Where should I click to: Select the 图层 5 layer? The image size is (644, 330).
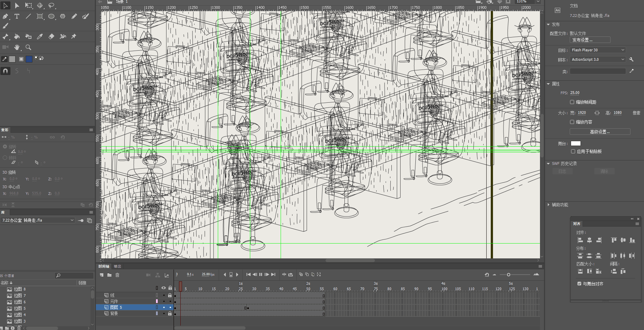pos(134,307)
